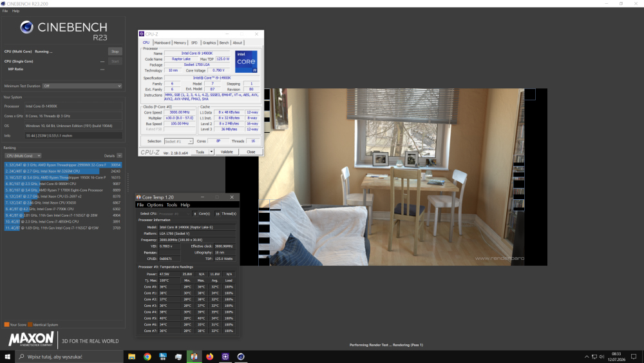644x363 pixels.
Task: Stop the running multi core test
Action: pos(115,52)
